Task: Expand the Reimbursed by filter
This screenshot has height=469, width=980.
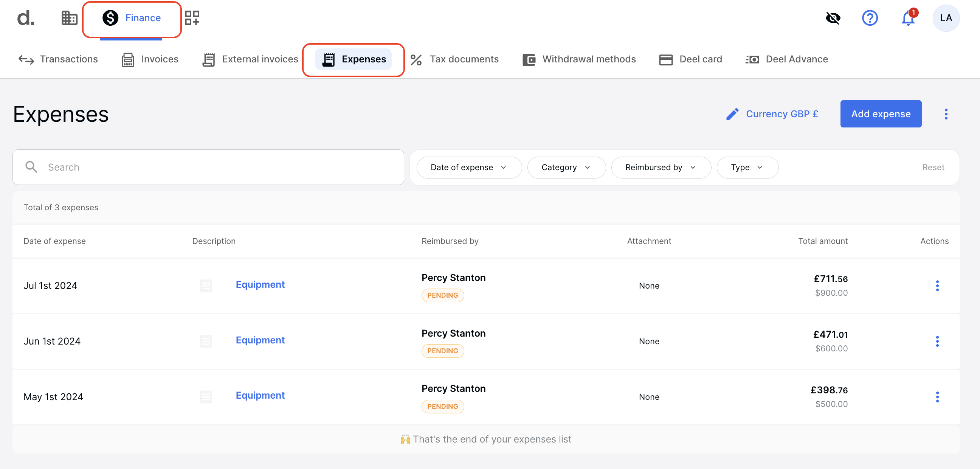Action: click(x=661, y=168)
